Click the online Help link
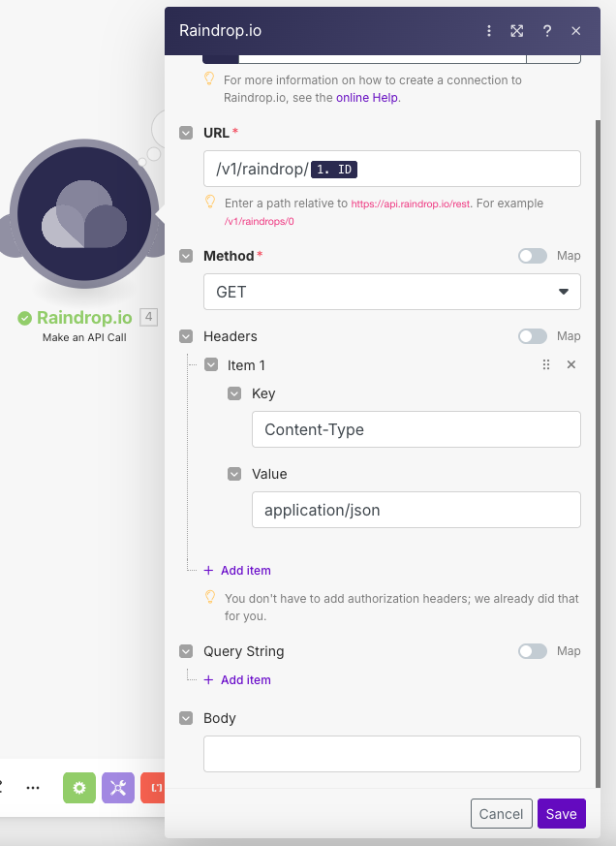The width and height of the screenshot is (616, 846). pos(367,98)
